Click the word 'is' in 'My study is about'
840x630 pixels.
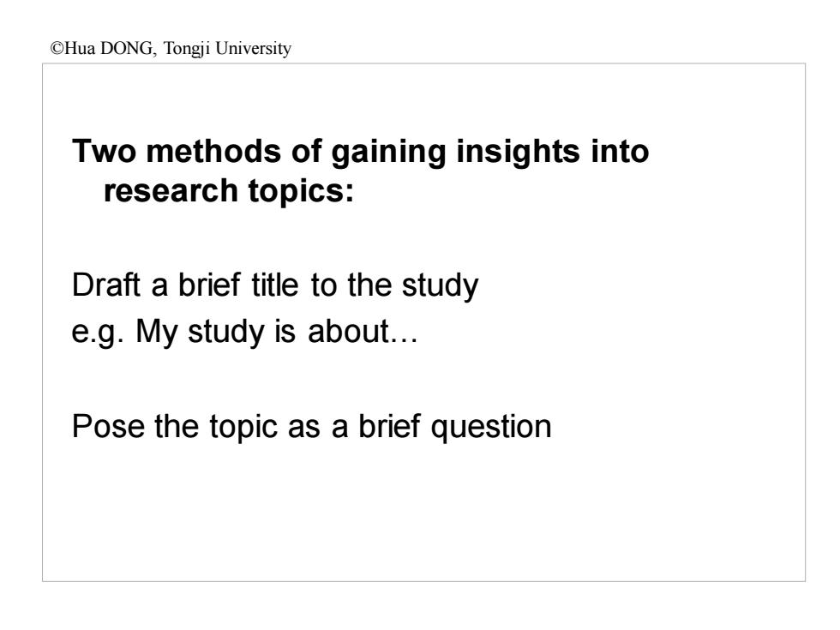pos(285,331)
